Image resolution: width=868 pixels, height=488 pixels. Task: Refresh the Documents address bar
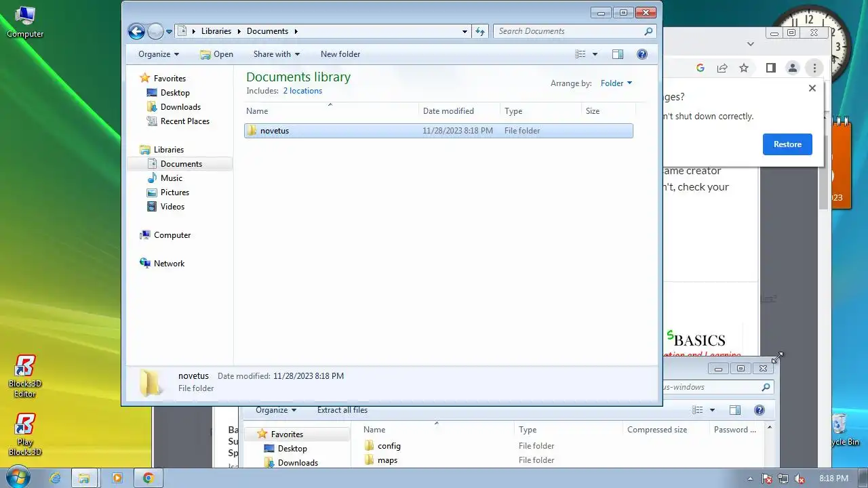(480, 31)
